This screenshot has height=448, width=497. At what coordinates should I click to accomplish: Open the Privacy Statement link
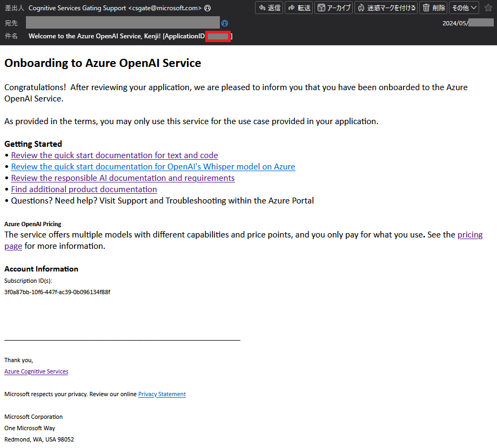coord(162,394)
